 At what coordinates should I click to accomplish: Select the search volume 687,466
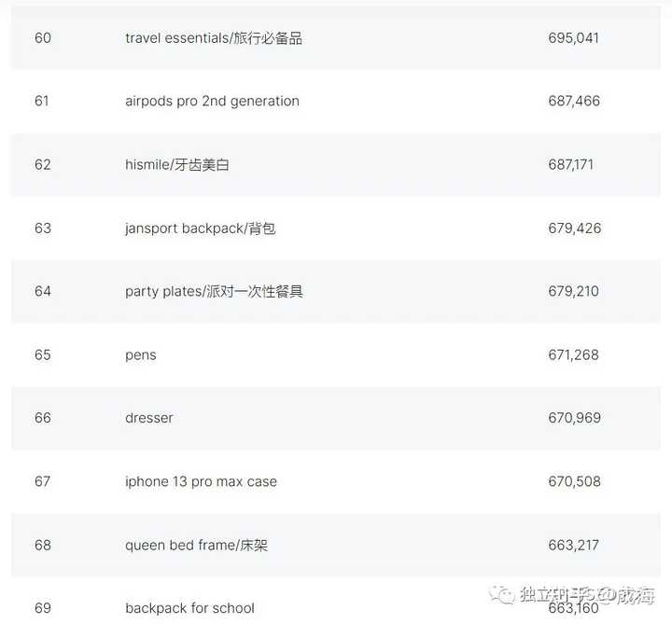click(574, 101)
